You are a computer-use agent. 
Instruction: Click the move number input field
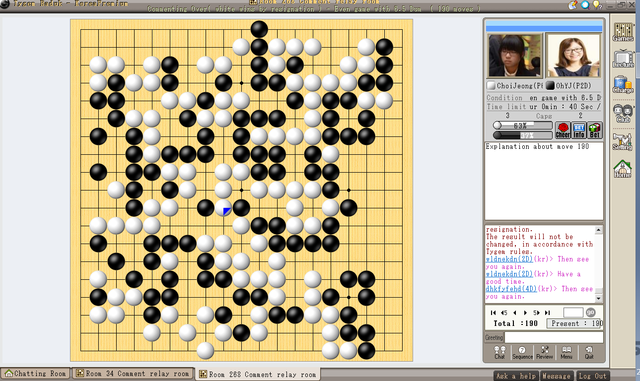click(573, 312)
